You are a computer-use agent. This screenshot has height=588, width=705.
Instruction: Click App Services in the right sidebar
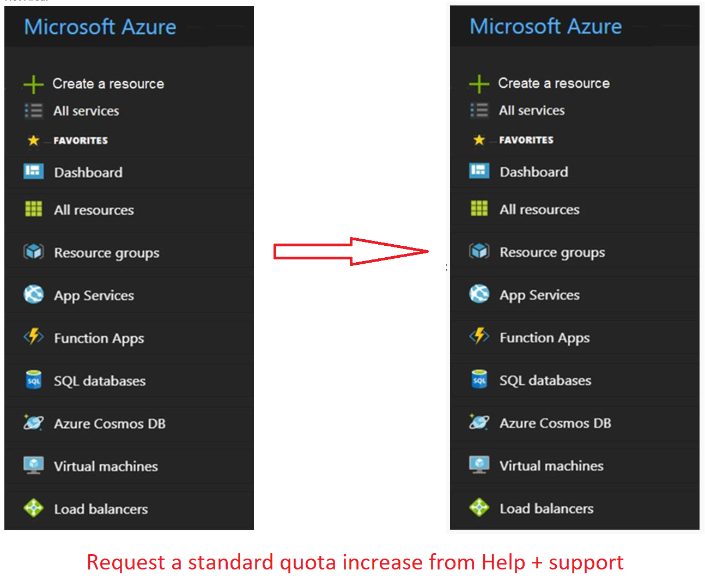(x=539, y=294)
